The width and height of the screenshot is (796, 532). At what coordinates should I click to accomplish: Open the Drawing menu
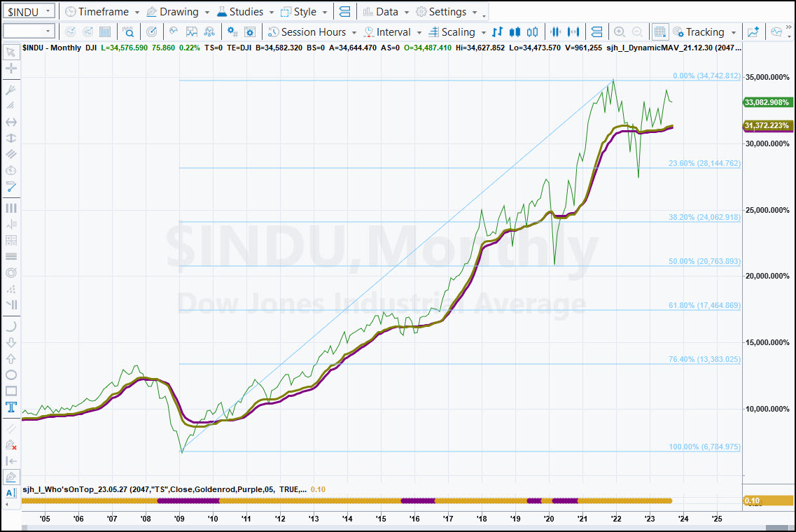point(173,12)
